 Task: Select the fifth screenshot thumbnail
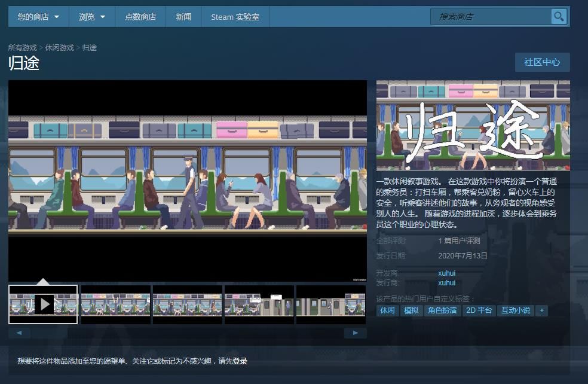[x=331, y=304]
